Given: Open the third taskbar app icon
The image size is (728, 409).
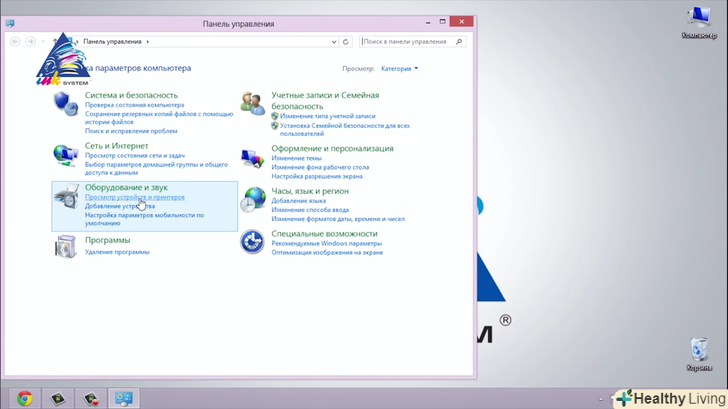Looking at the screenshot, I should (x=91, y=398).
